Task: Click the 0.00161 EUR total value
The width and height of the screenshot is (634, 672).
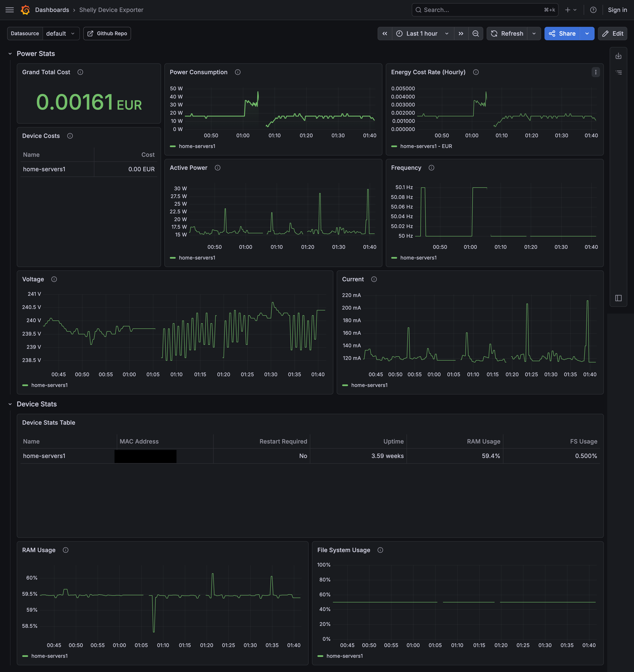Action: pyautogui.click(x=89, y=102)
